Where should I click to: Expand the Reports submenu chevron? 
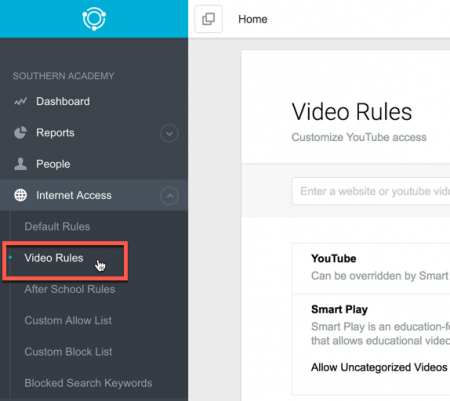[x=169, y=133]
